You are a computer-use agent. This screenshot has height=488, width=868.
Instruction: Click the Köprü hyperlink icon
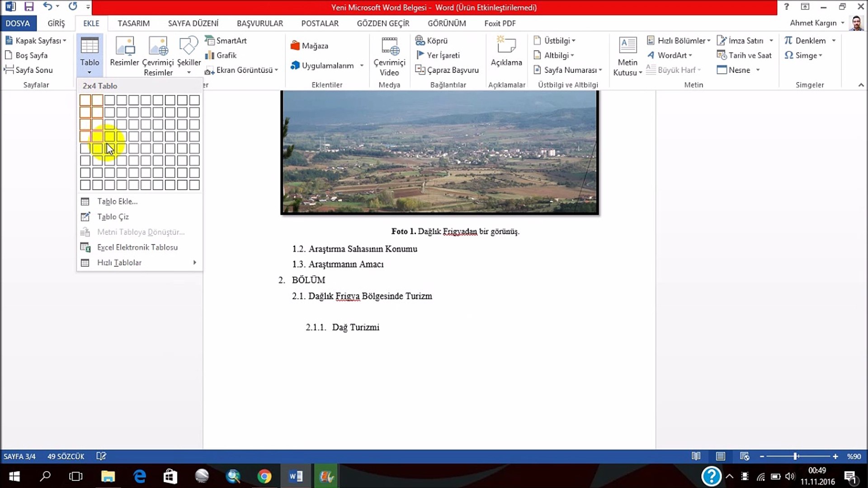click(420, 41)
